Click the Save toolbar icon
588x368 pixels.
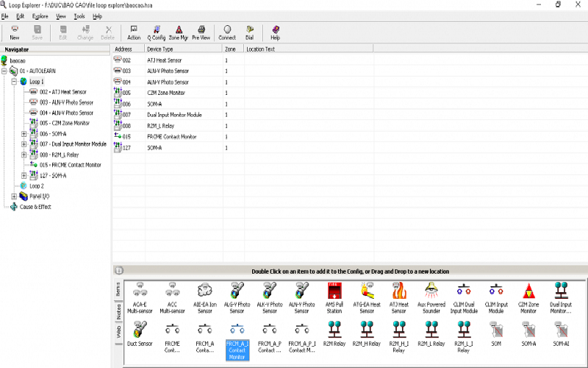[x=37, y=32]
